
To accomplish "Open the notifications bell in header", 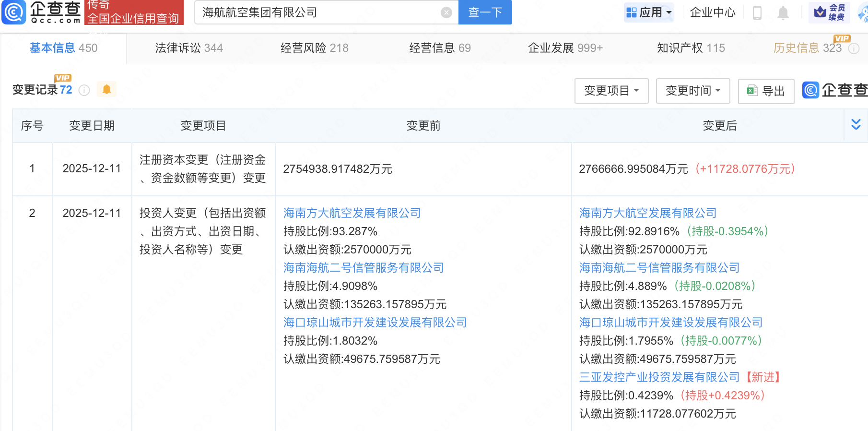I will click(x=783, y=12).
